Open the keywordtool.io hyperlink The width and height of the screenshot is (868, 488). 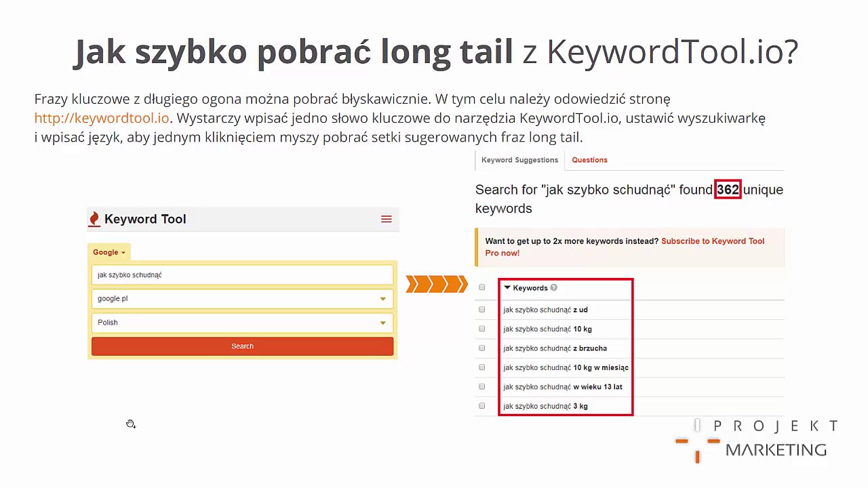(x=102, y=118)
